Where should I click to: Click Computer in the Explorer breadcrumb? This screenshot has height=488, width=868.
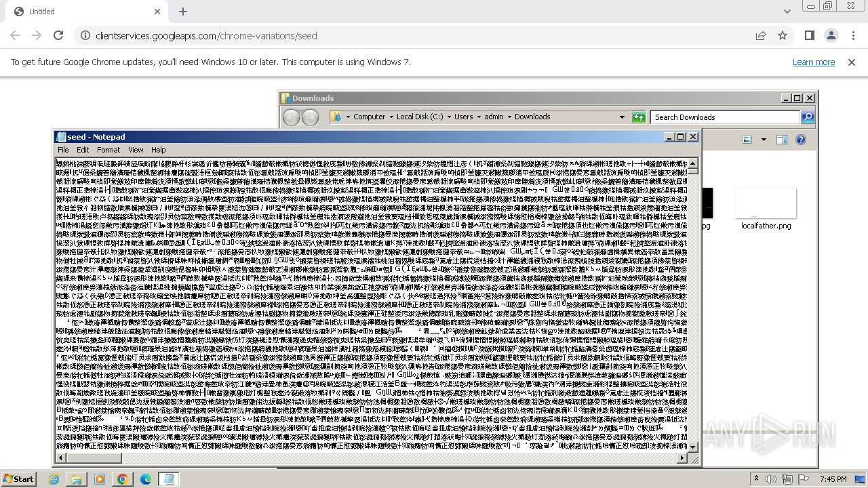click(x=369, y=117)
